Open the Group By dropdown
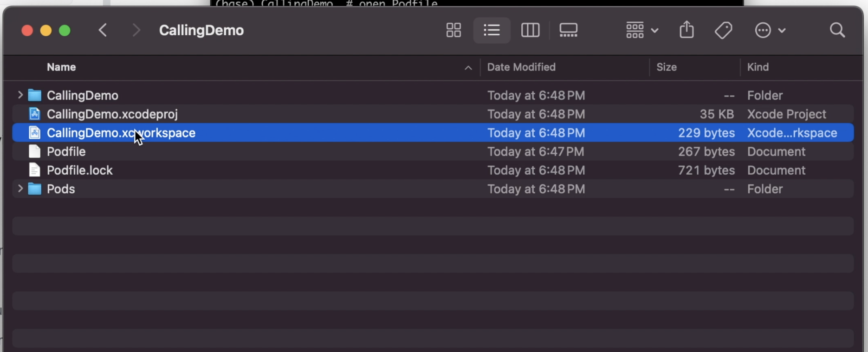 pos(641,31)
